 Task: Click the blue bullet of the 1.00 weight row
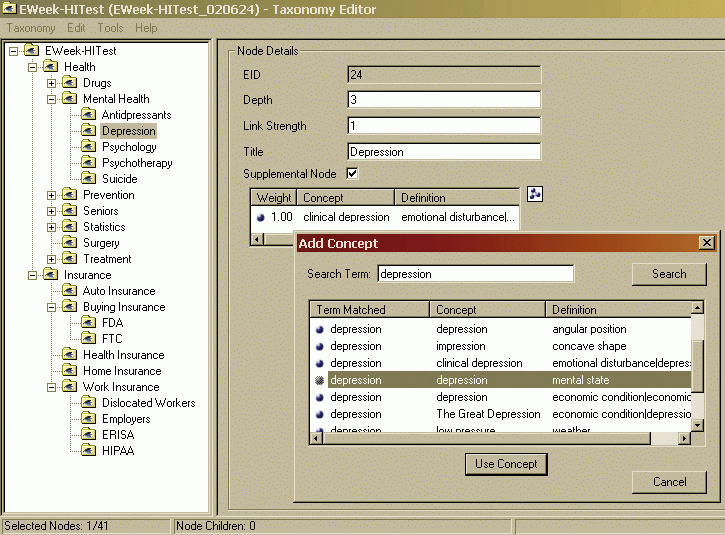click(x=261, y=217)
